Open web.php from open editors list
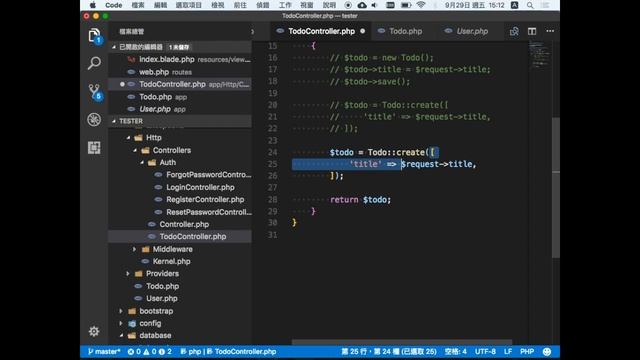This screenshot has width=640, height=360. coord(180,72)
